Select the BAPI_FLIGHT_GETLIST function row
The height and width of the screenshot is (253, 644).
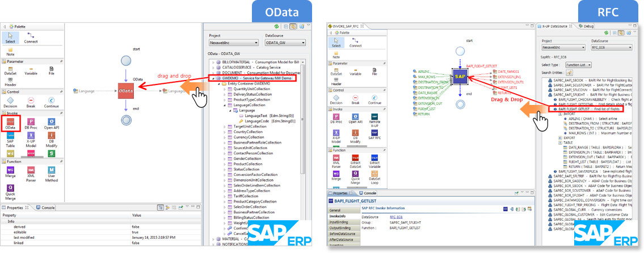[586, 109]
